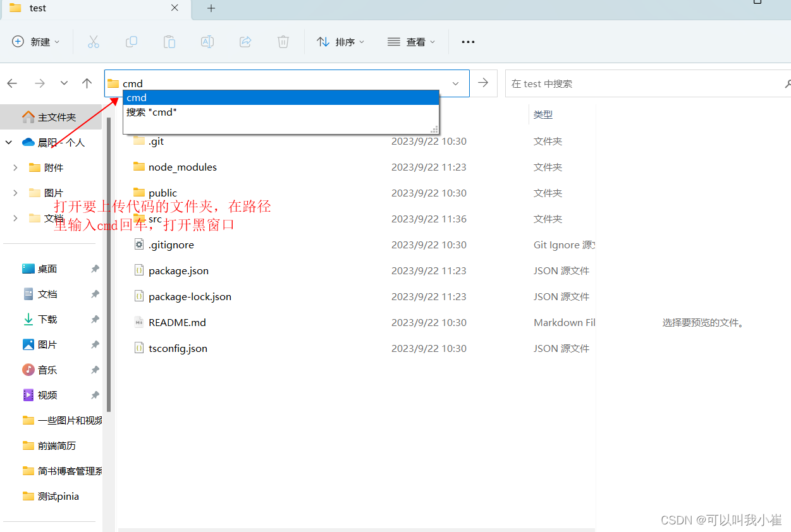Click the Delete trash icon
This screenshot has height=532, width=791.
[x=283, y=42]
